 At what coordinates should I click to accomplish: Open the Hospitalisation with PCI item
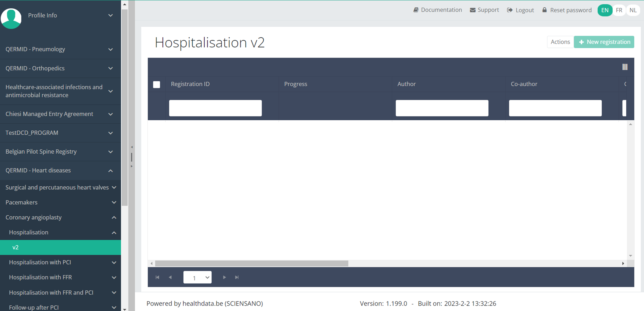[40, 262]
